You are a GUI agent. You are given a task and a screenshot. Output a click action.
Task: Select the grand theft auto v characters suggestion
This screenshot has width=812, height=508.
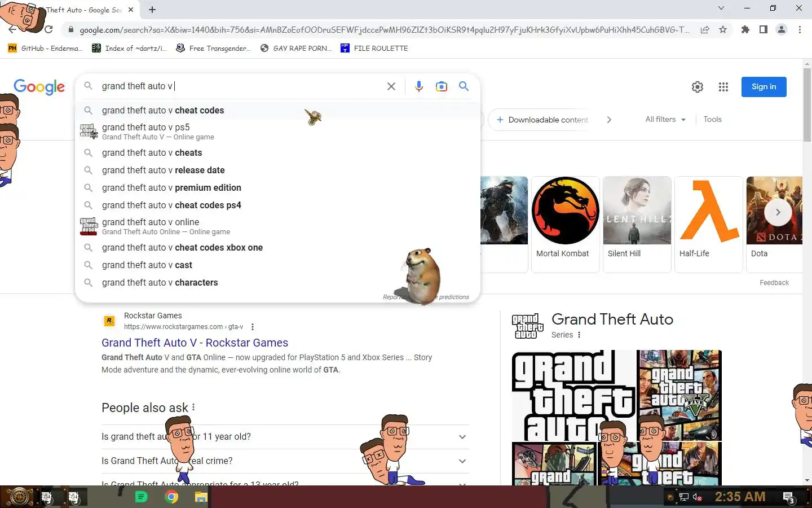277,282
